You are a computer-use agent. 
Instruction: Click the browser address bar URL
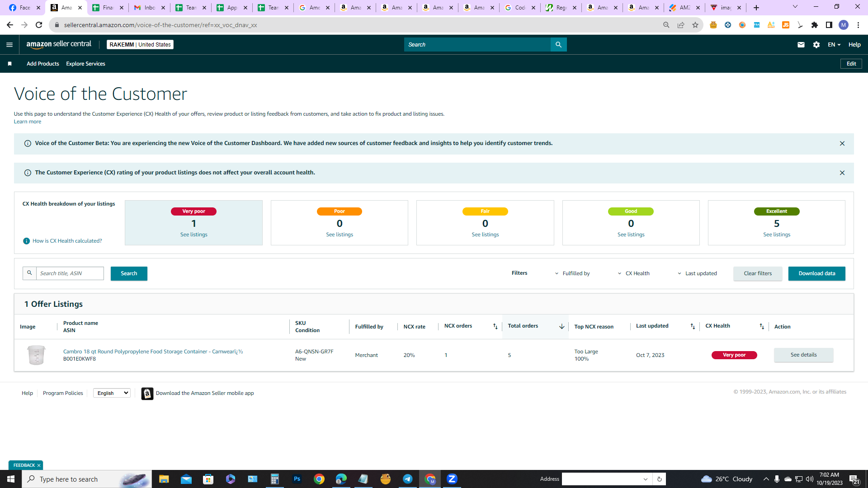[160, 25]
